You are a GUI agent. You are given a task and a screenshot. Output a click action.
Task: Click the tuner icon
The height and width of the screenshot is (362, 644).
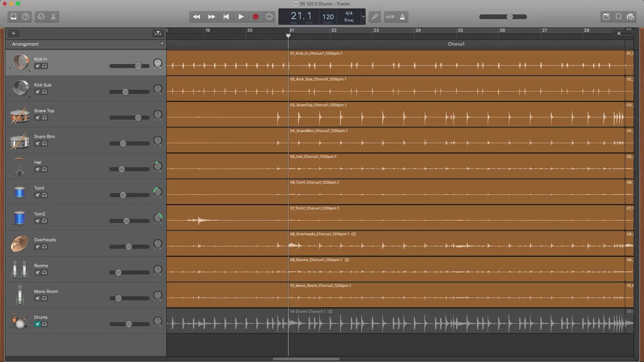374,17
